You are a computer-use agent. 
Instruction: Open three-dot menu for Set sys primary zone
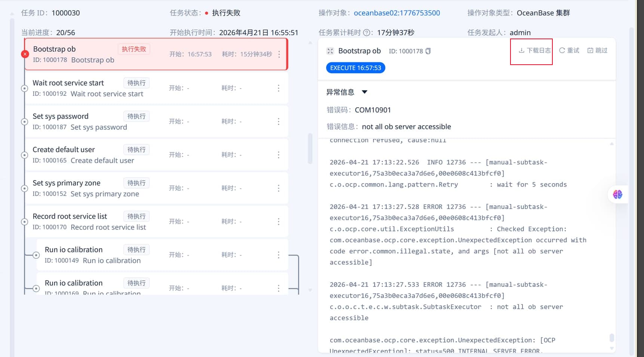(x=279, y=188)
